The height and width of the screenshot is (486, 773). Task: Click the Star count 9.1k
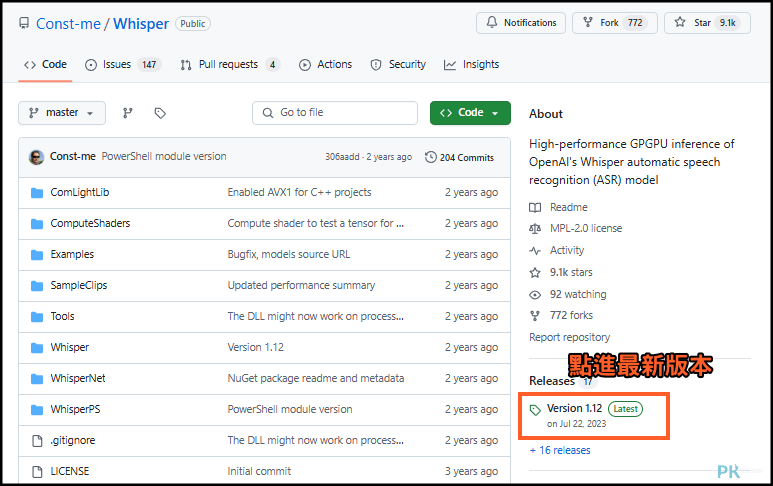click(x=727, y=23)
